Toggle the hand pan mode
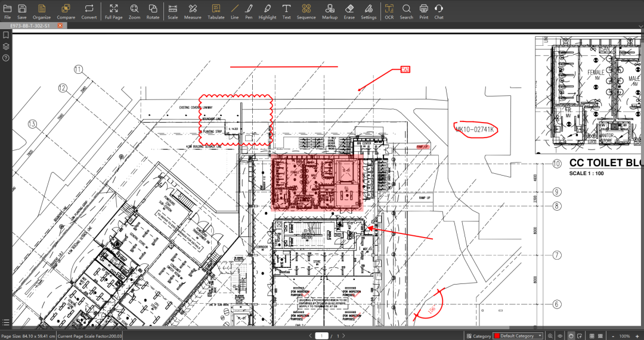This screenshot has width=644, height=340. (571, 336)
